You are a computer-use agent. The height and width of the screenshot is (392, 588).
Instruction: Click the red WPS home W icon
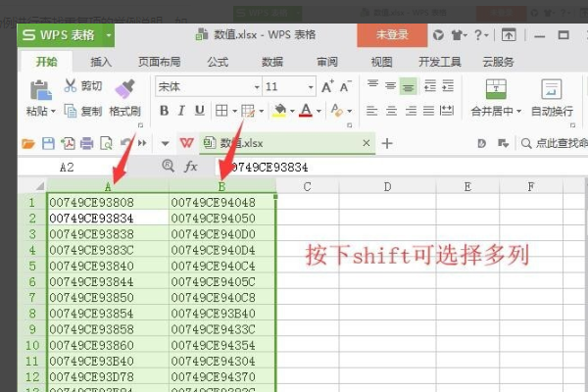click(187, 143)
